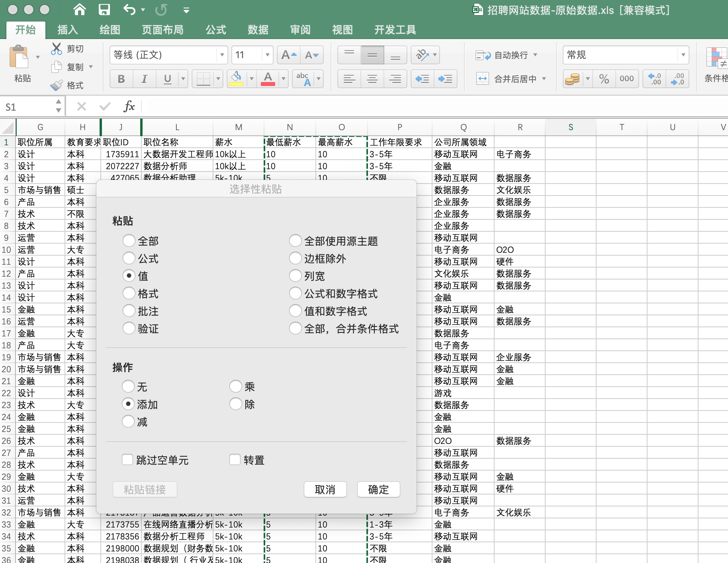Expand the font size dropdown

pos(267,55)
